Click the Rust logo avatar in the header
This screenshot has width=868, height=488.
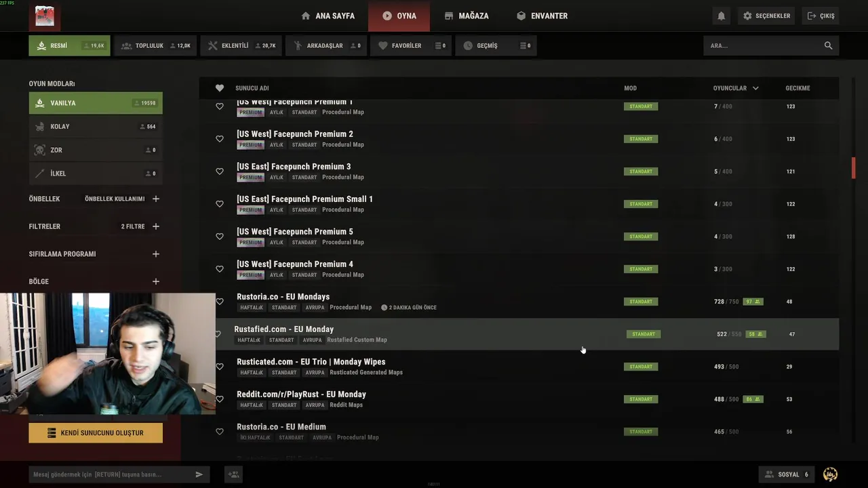coord(45,16)
